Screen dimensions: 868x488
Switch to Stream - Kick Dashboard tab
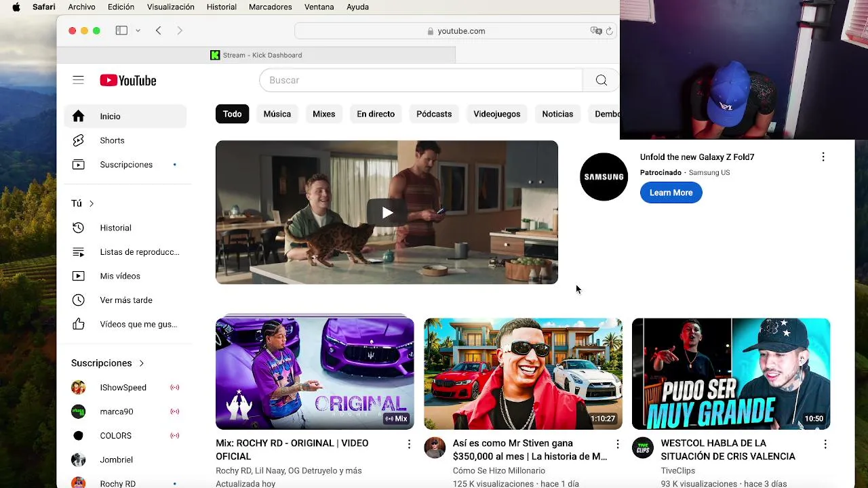click(256, 55)
